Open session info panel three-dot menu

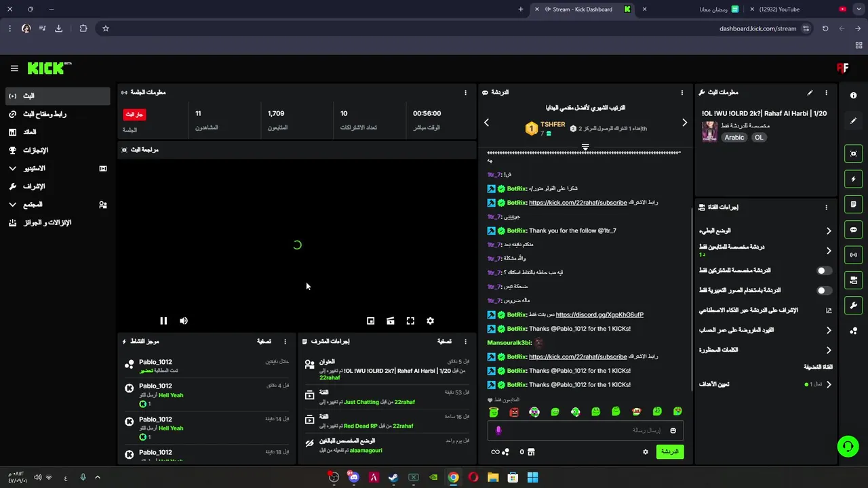point(465,93)
